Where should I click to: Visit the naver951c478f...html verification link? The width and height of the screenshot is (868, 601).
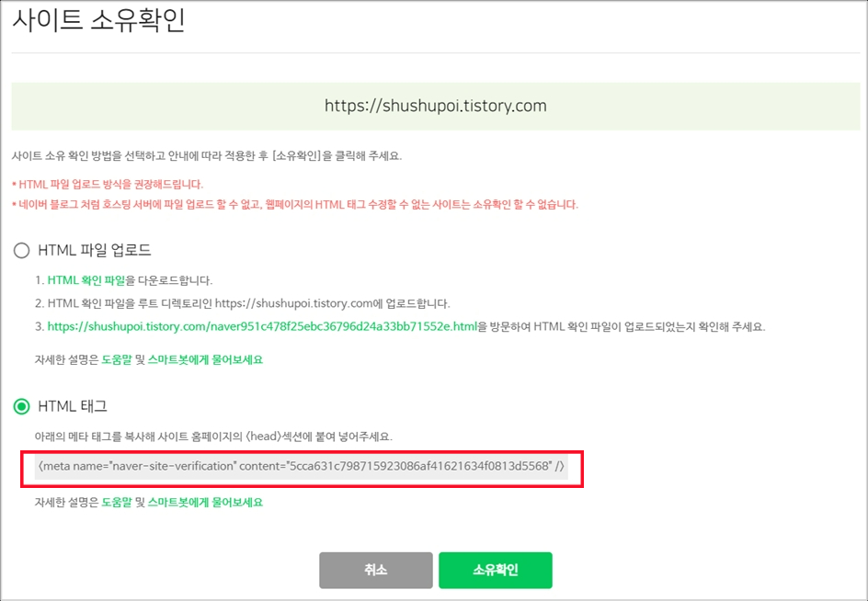point(262,326)
